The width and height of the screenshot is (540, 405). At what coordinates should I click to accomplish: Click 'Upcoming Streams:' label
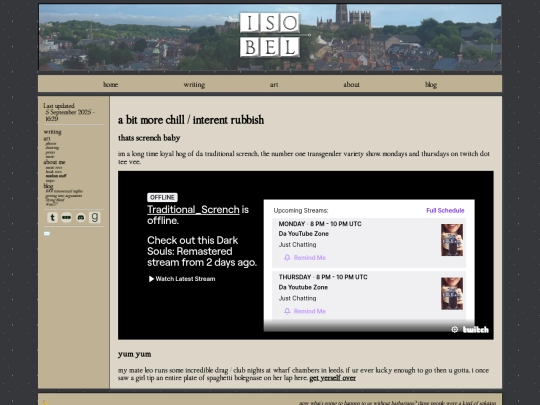pyautogui.click(x=301, y=210)
